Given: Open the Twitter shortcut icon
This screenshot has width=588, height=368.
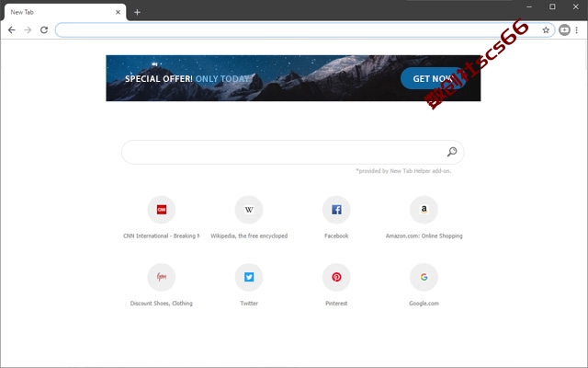Looking at the screenshot, I should point(249,277).
